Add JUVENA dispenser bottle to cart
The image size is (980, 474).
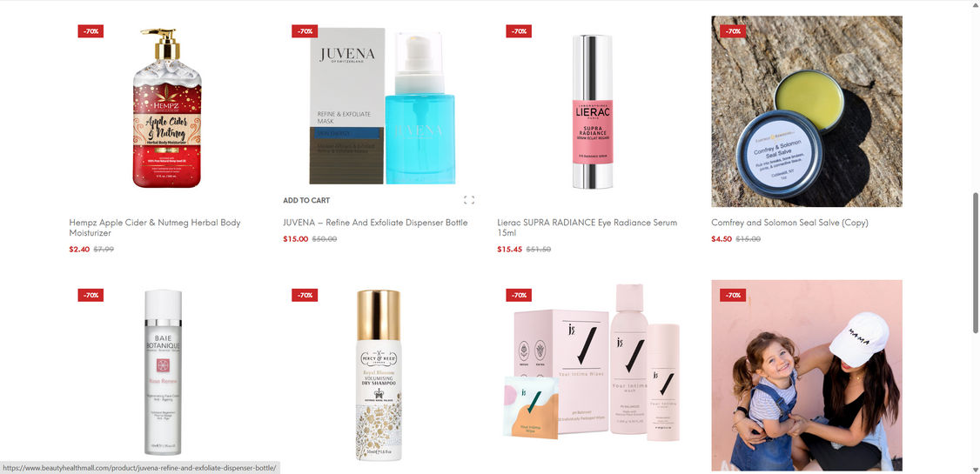(306, 200)
